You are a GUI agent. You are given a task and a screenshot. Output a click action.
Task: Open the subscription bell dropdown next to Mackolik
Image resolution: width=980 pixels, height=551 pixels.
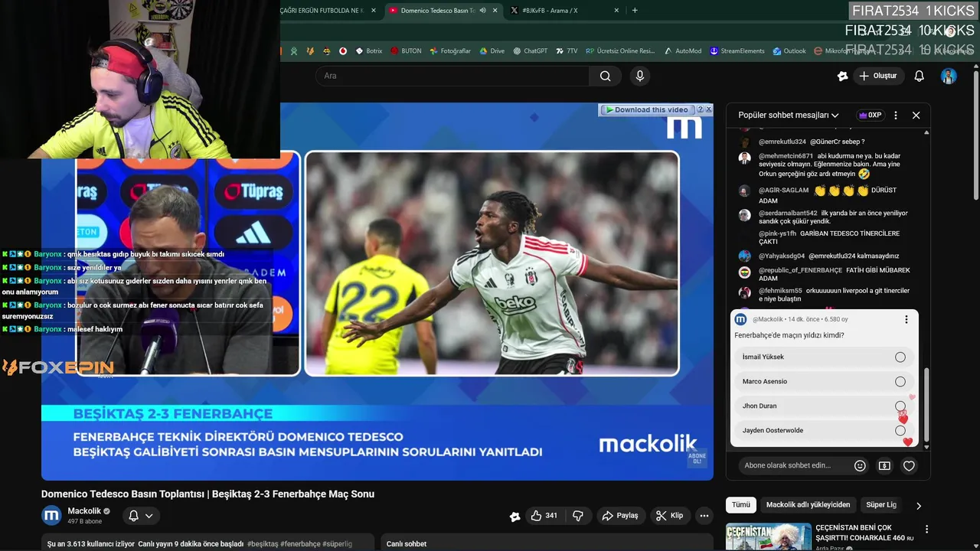pyautogui.click(x=141, y=516)
